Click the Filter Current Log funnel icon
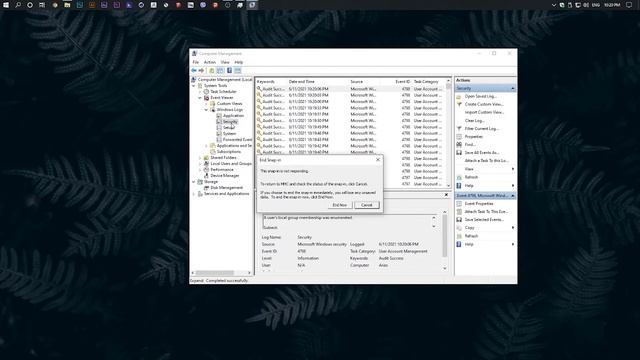This screenshot has height=360, width=640. point(459,129)
